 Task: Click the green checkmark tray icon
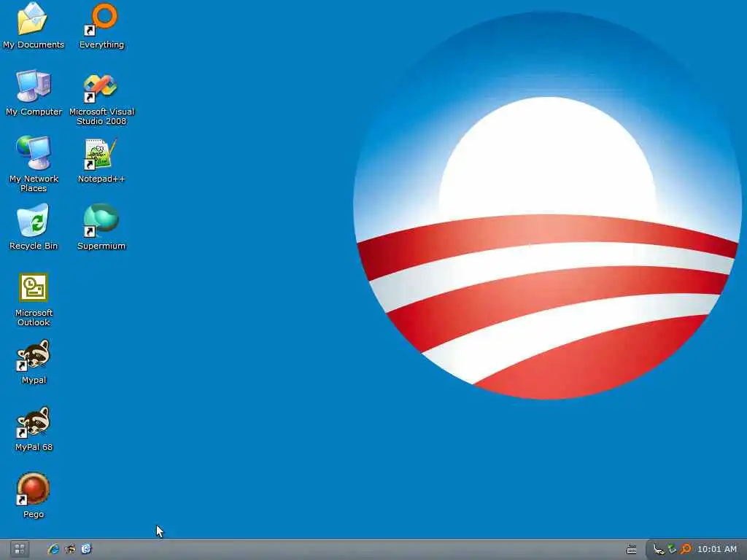point(672,549)
